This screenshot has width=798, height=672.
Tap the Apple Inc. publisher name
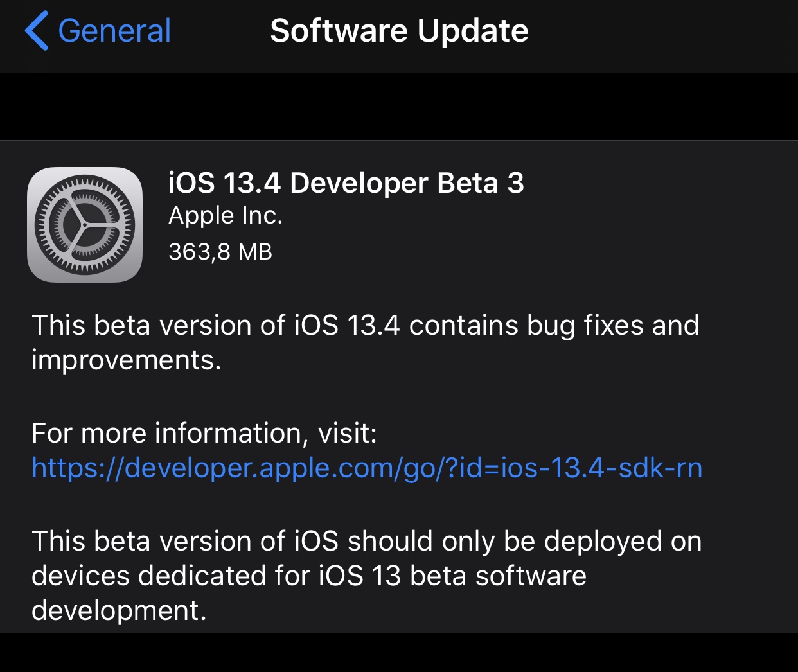[226, 216]
